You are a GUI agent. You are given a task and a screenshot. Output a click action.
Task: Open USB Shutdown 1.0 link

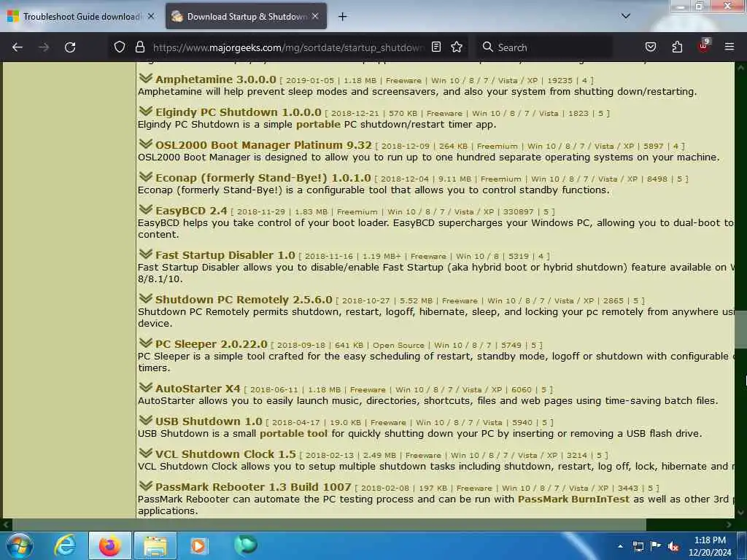pyautogui.click(x=209, y=421)
